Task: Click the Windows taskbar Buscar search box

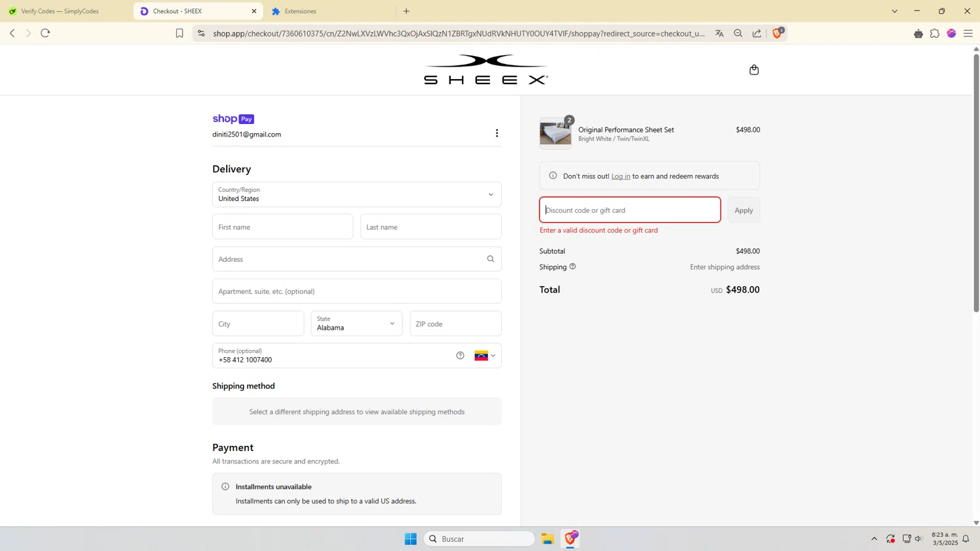Action: [480, 539]
